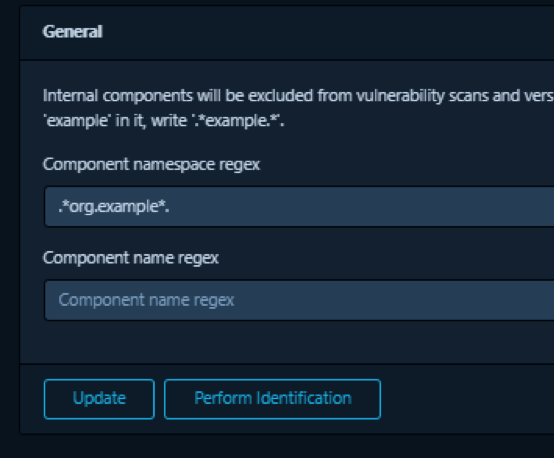554x458 pixels.
Task: Select the 'Component name regex' label above field
Action: click(x=131, y=258)
